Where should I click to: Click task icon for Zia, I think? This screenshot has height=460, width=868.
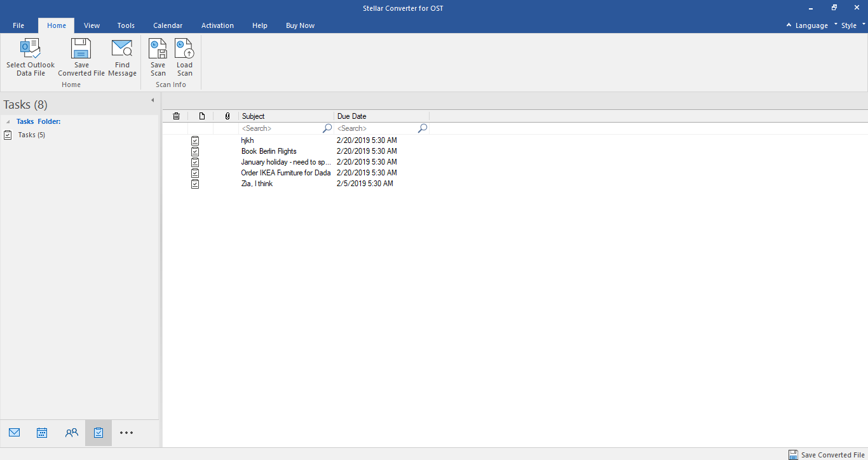[x=195, y=184]
